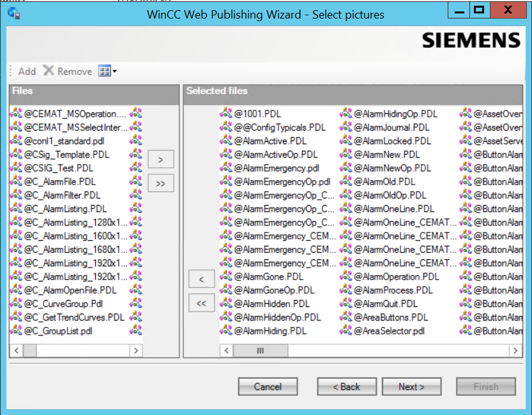Click the single left arrow remove button
Image resolution: width=532 pixels, height=415 pixels.
pyautogui.click(x=202, y=279)
